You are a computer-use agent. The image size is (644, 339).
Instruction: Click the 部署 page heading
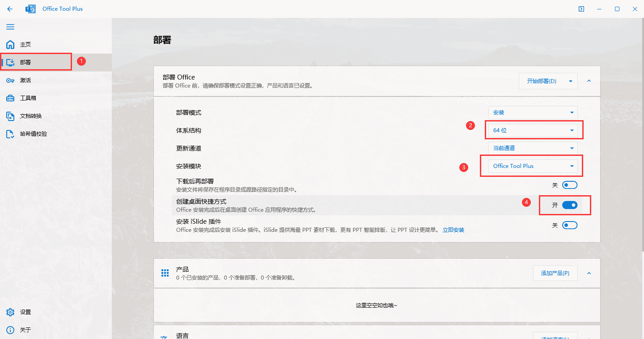pos(162,40)
